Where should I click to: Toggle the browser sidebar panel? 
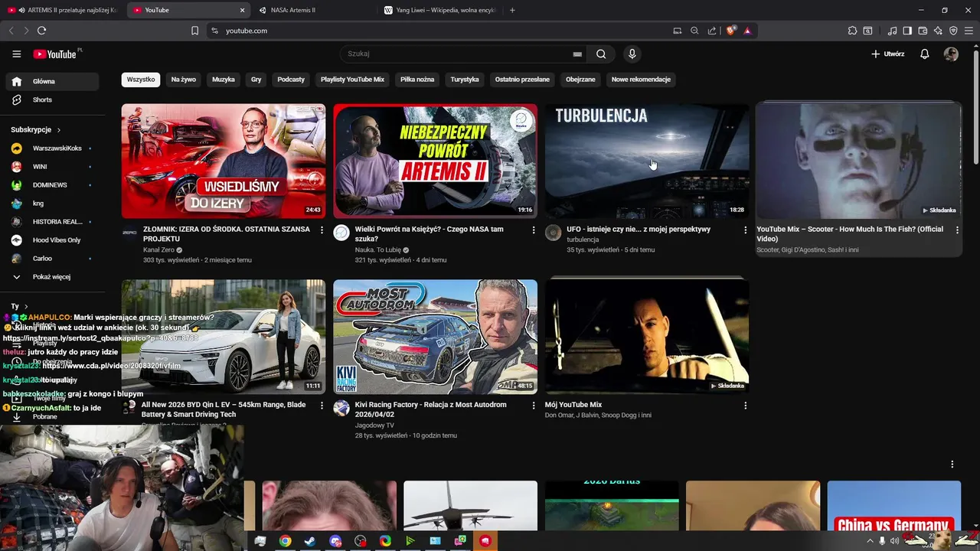tap(907, 31)
